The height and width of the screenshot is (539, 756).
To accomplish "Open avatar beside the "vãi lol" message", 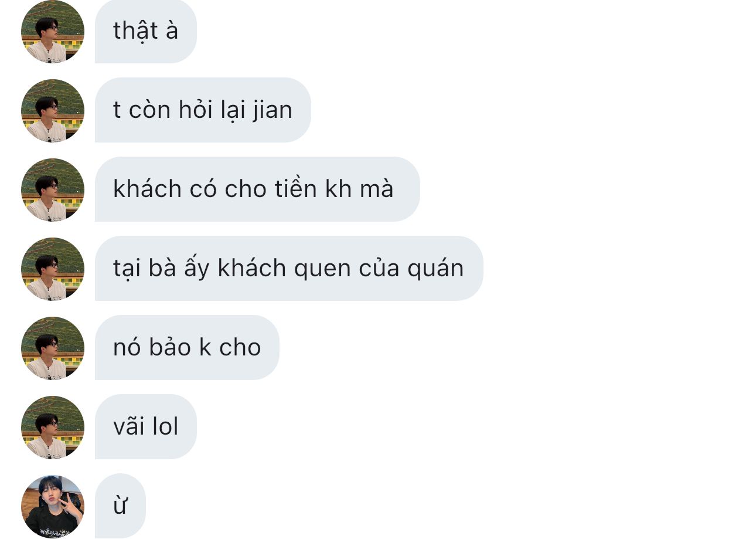I will pos(53,427).
